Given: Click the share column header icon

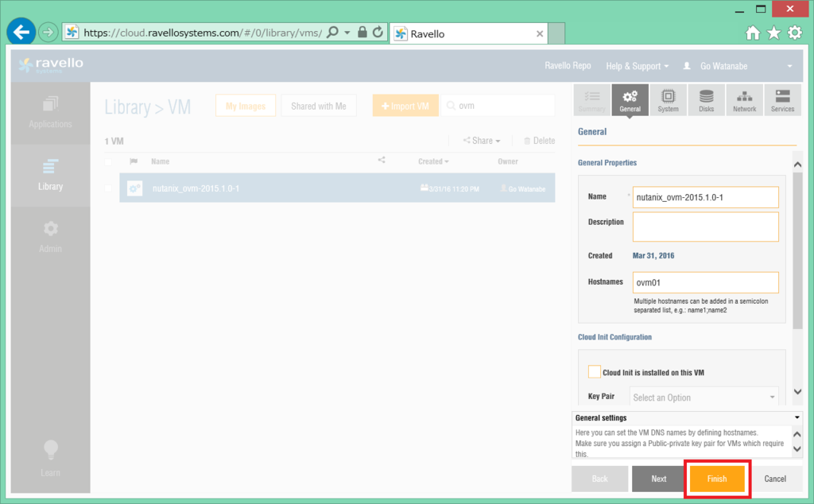Looking at the screenshot, I should click(382, 160).
